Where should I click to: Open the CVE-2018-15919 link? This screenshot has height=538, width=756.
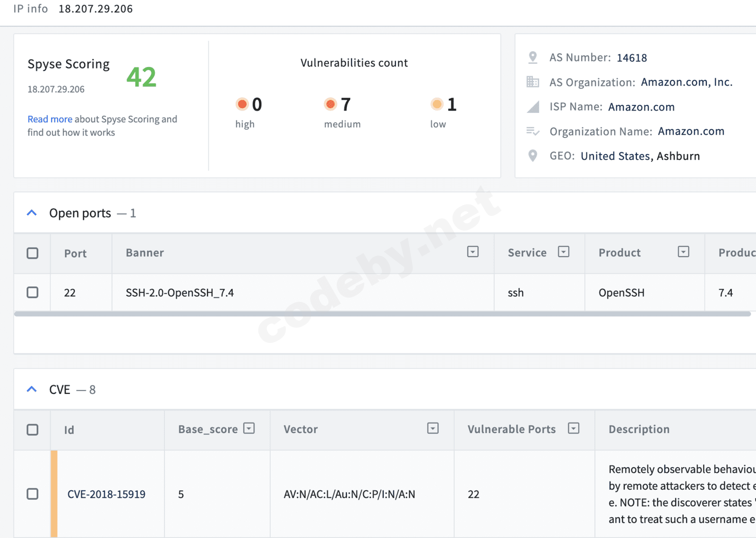tap(106, 494)
